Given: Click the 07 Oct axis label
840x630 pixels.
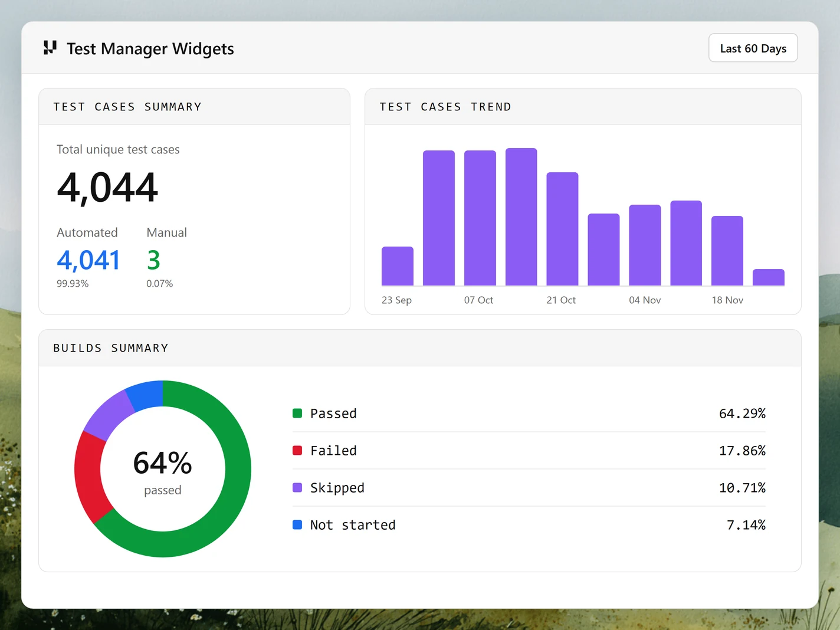Looking at the screenshot, I should [478, 300].
